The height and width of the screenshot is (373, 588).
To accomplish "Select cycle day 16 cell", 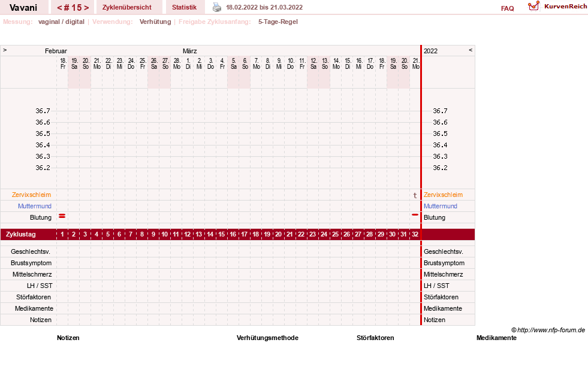I will click(233, 235).
